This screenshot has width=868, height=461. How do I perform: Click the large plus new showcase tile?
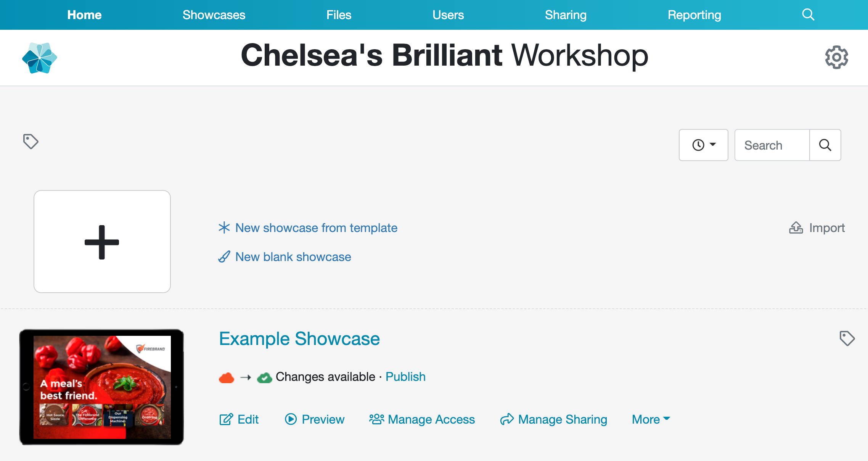coord(102,242)
